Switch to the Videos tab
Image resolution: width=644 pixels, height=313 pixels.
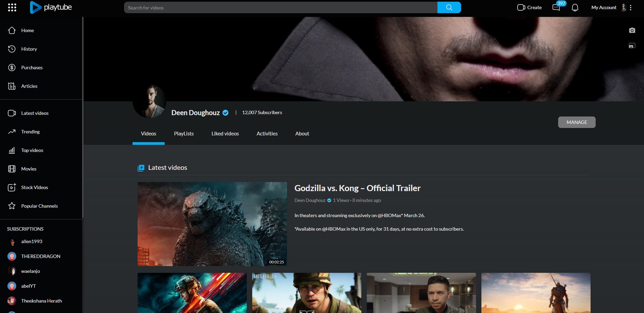pos(148,134)
